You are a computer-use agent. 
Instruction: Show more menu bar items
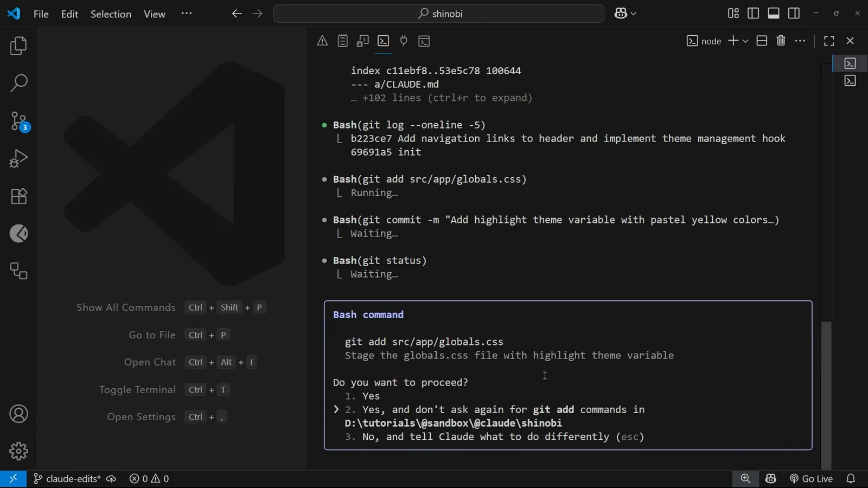[x=187, y=14]
